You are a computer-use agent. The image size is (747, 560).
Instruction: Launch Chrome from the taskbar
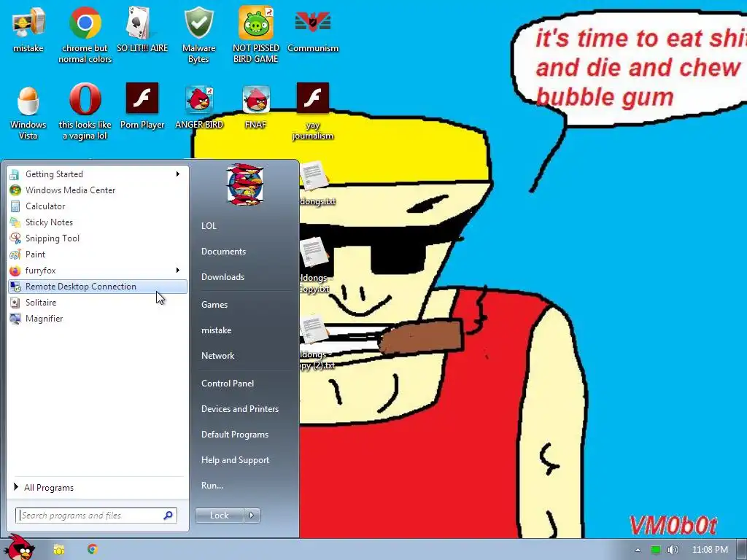[93, 549]
